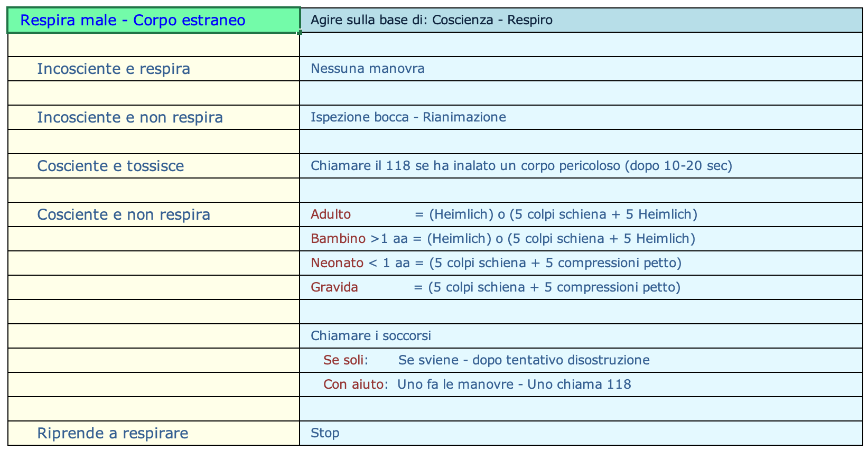The width and height of the screenshot is (868, 450).
Task: Click the 'Con aiuto' instruction cell
Action: point(581,385)
